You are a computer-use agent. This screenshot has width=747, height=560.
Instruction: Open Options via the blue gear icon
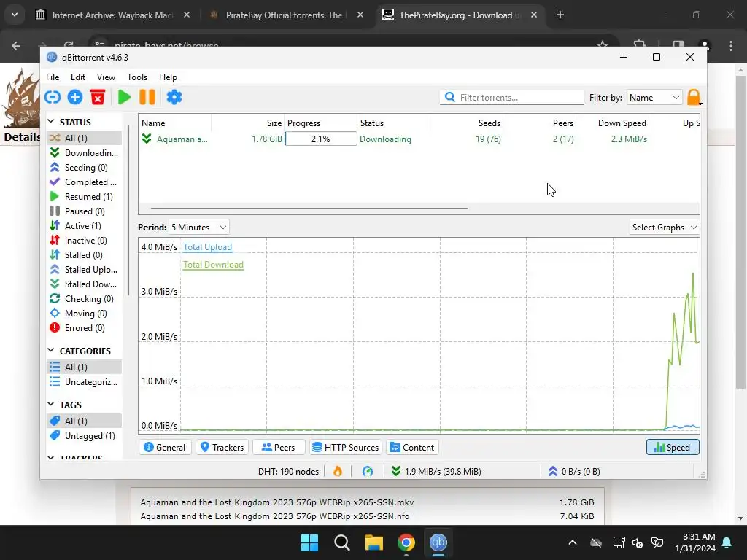174,97
